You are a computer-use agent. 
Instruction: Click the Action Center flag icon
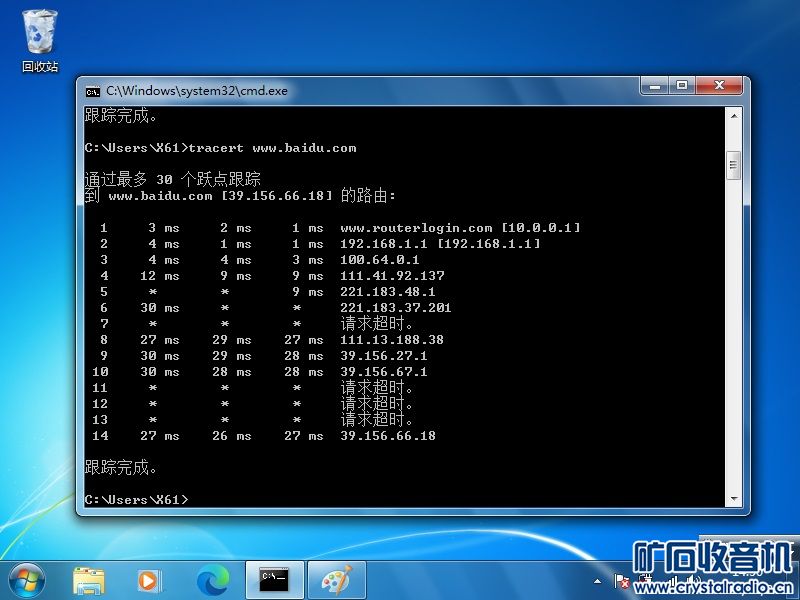tap(621, 581)
